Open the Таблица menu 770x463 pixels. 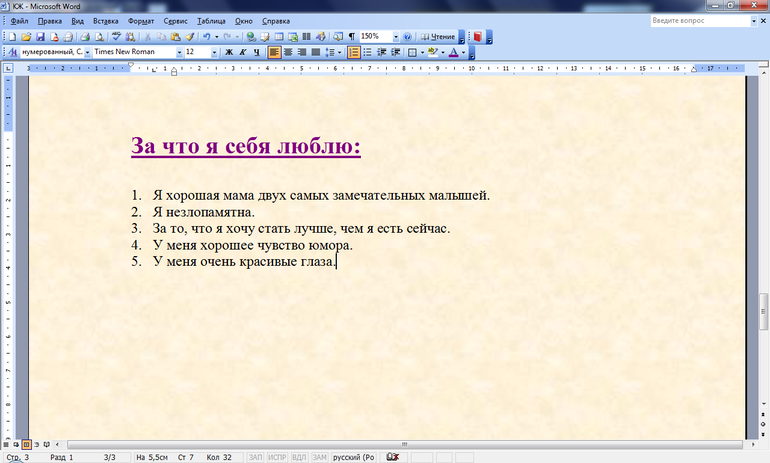tap(212, 21)
